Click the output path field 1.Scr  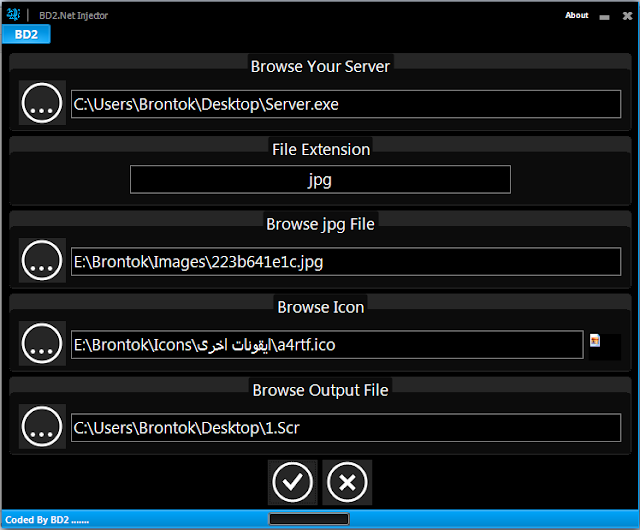[346, 428]
